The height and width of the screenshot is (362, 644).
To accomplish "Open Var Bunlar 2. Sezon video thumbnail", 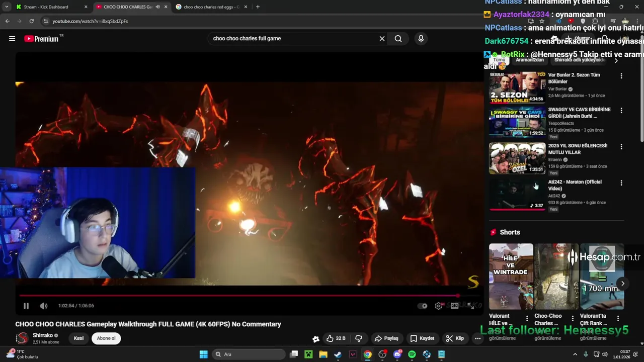I will pos(517,87).
